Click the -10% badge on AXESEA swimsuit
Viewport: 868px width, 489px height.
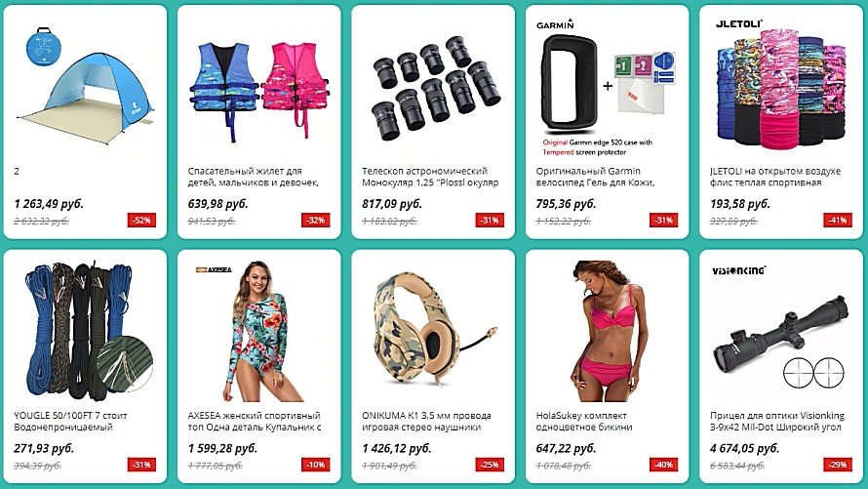pos(316,464)
